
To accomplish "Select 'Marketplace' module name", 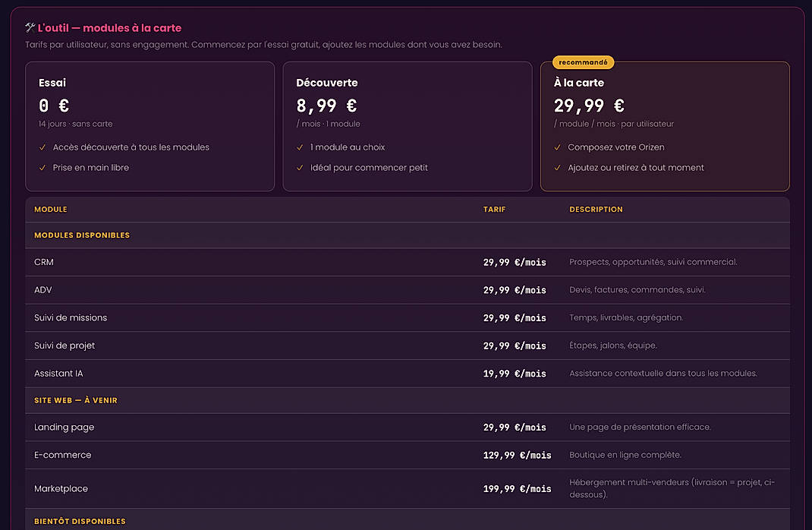I will (61, 488).
